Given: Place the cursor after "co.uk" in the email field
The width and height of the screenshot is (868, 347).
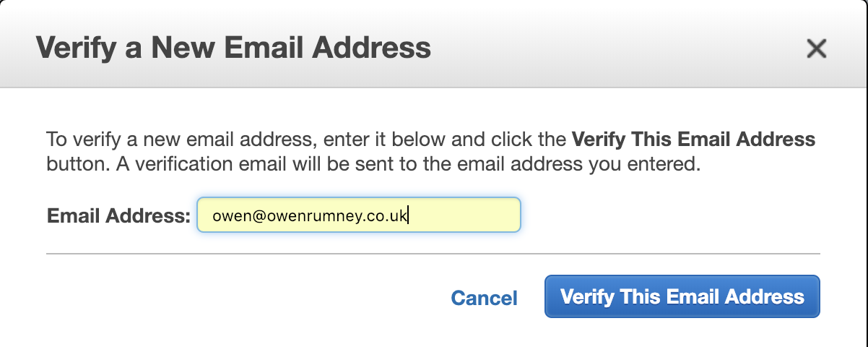Looking at the screenshot, I should (409, 215).
